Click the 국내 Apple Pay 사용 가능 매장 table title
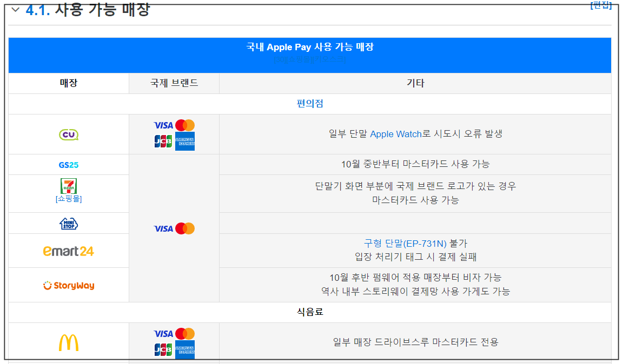The height and width of the screenshot is (364, 623). pos(310,47)
